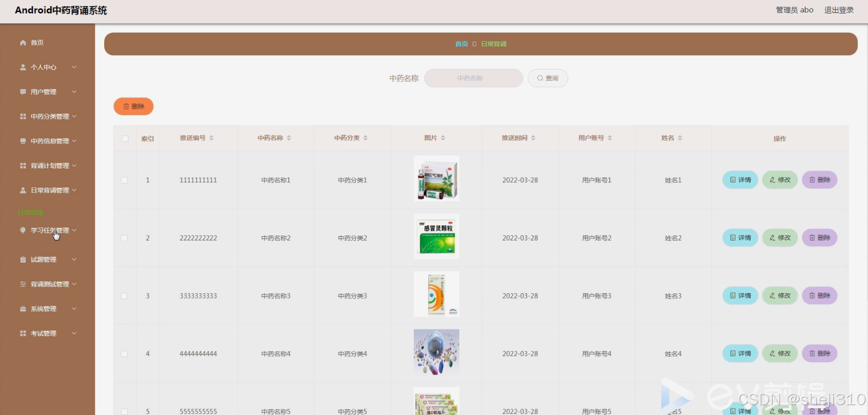Expand the 试题管理 menu chevron
868x415 pixels.
coord(74,260)
